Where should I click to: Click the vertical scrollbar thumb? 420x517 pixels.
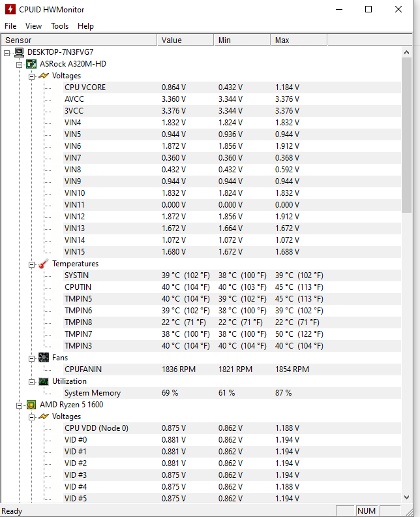[x=406, y=135]
